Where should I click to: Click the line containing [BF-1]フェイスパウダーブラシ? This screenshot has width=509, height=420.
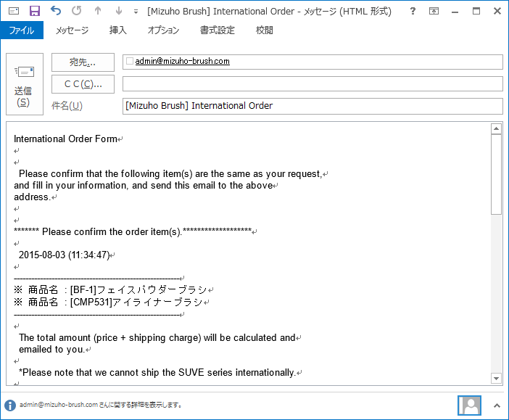(111, 289)
